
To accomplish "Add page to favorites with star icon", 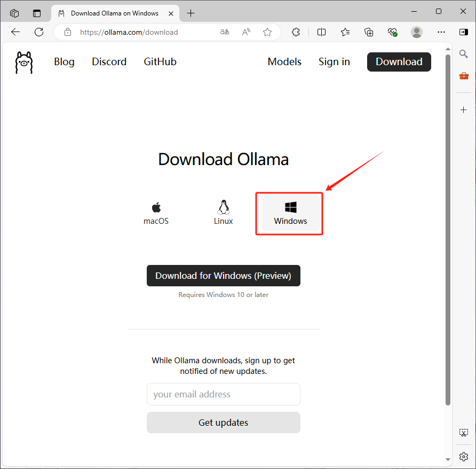I will coord(267,32).
